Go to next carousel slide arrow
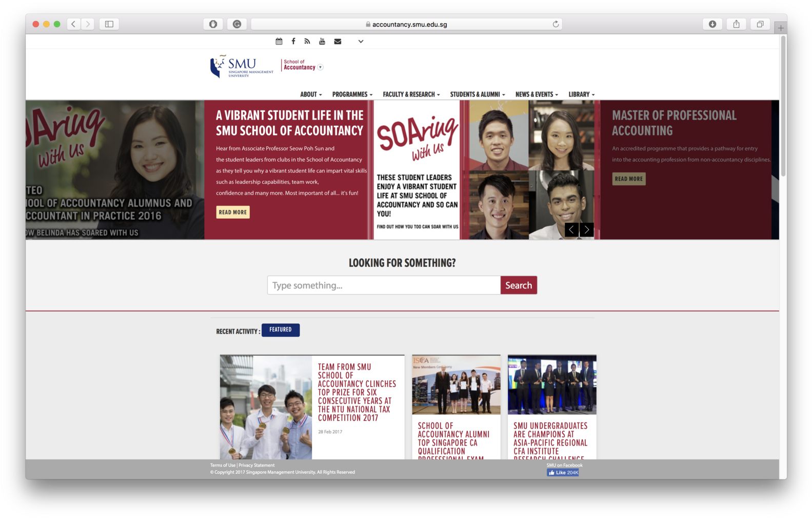812x518 pixels. coord(587,230)
